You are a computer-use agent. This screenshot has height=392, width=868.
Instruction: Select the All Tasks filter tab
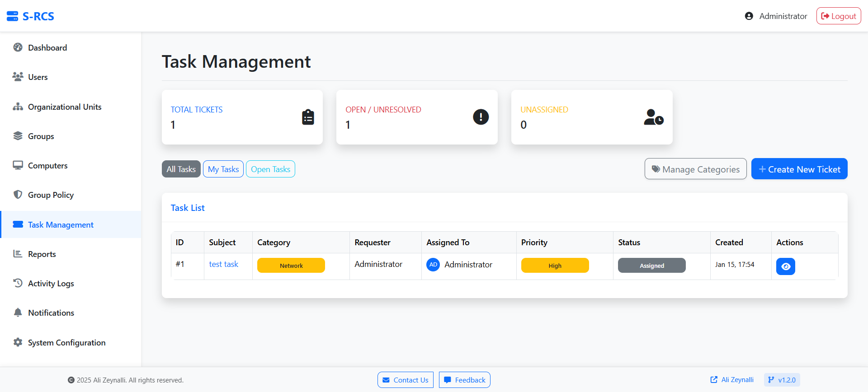181,169
